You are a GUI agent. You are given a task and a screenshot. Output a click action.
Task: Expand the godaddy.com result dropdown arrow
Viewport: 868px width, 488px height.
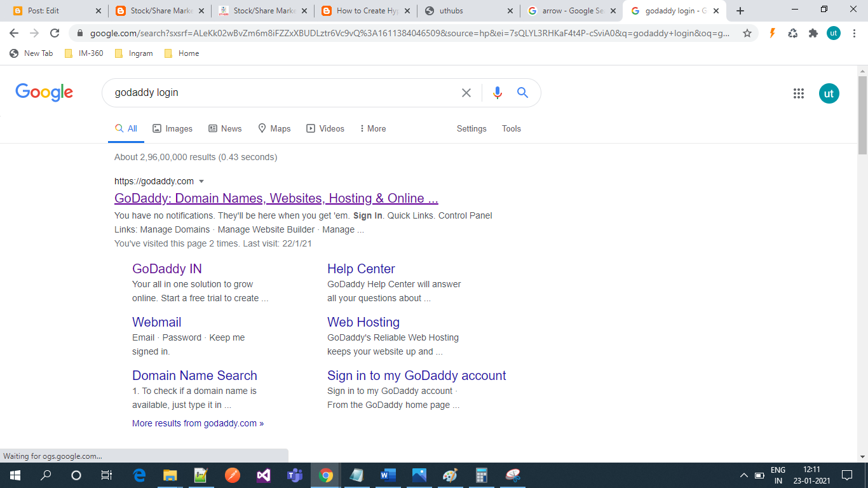(201, 182)
